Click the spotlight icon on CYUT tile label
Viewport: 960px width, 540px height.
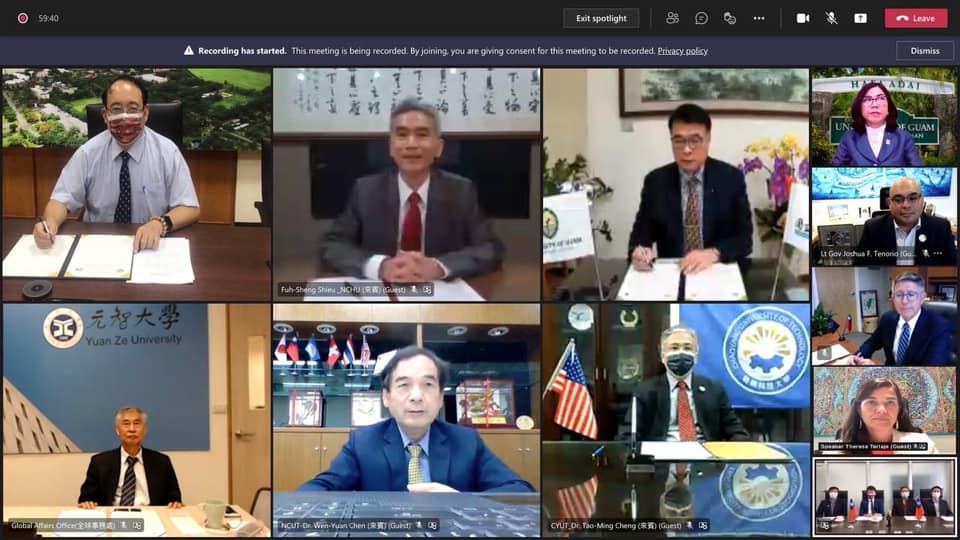pos(703,525)
